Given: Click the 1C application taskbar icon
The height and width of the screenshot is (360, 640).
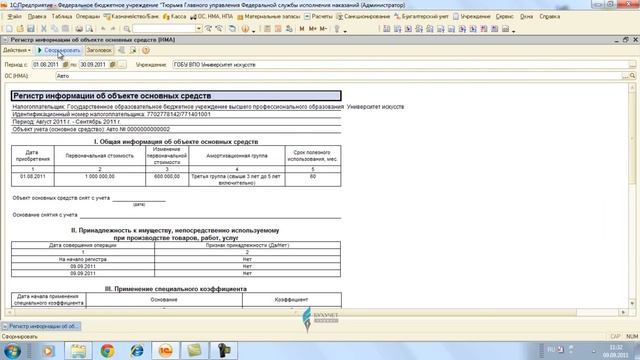Looking at the screenshot, I should point(165,351).
